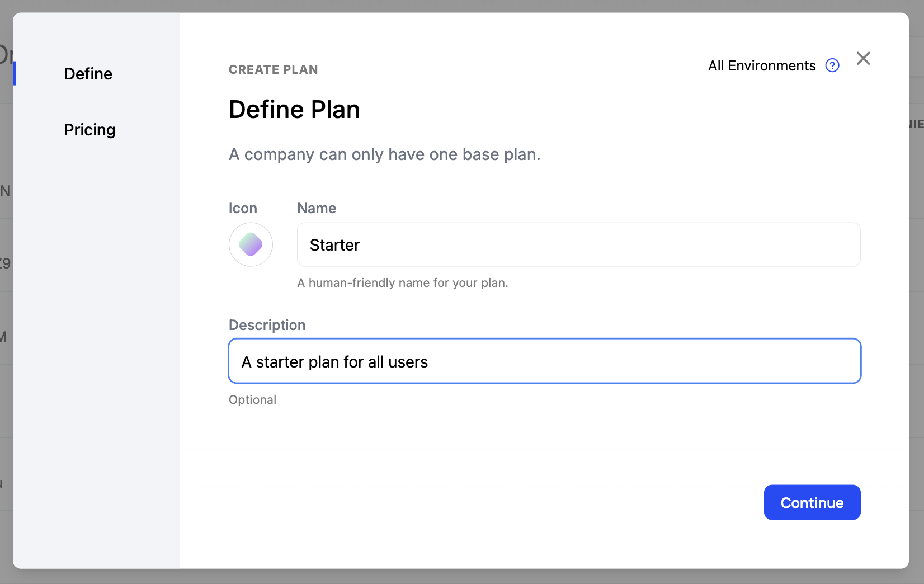Open the All Environments environment selector
This screenshot has height=584, width=924.
pos(761,65)
